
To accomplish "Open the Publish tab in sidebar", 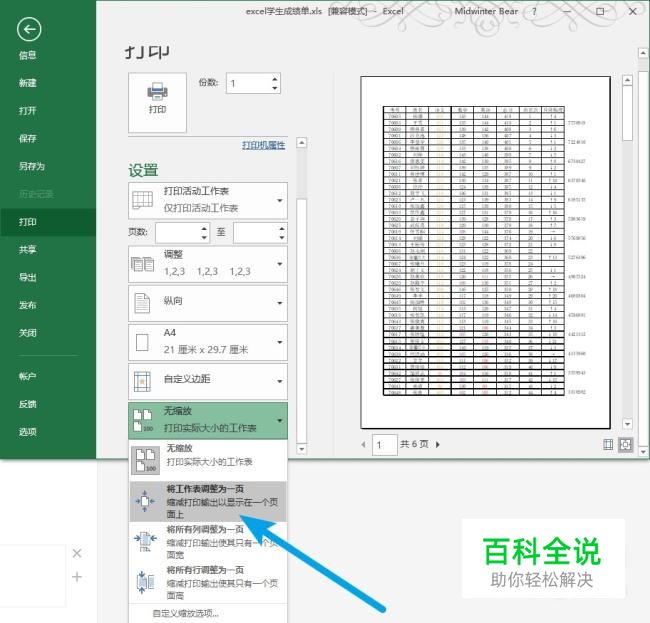I will click(27, 305).
